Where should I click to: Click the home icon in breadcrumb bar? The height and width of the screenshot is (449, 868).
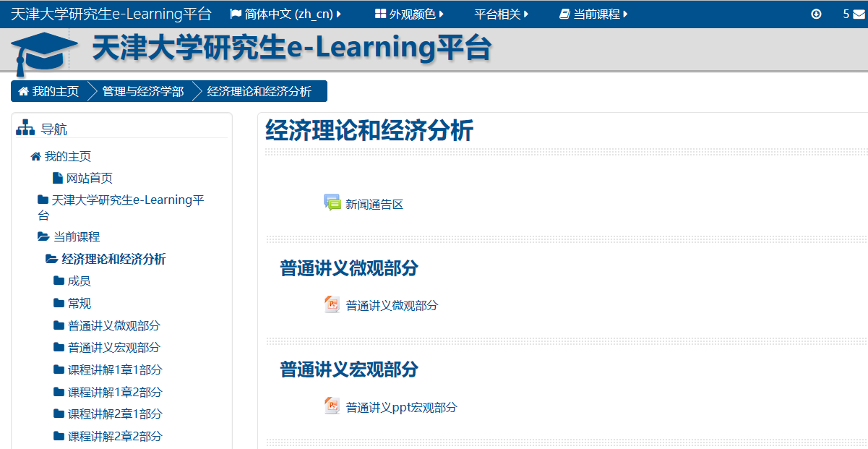click(23, 91)
